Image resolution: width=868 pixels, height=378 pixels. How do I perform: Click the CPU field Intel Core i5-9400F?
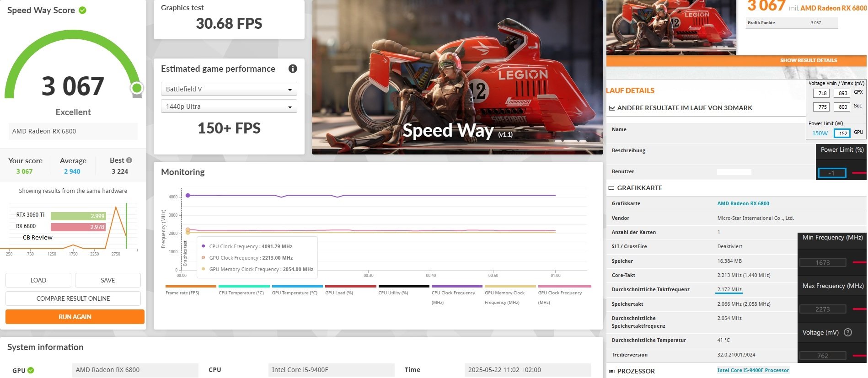point(332,370)
